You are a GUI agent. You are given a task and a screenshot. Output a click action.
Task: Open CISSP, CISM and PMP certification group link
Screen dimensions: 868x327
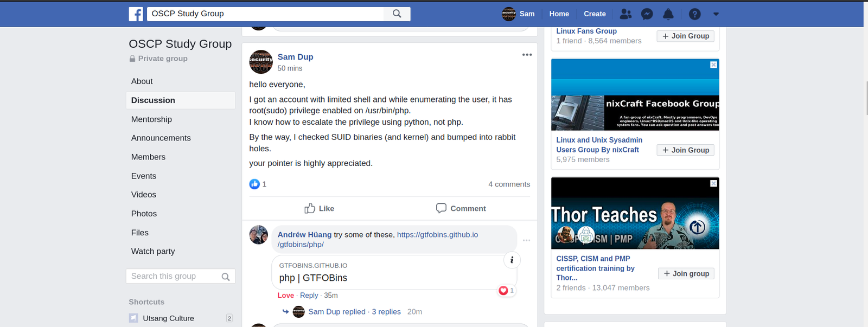pos(595,268)
